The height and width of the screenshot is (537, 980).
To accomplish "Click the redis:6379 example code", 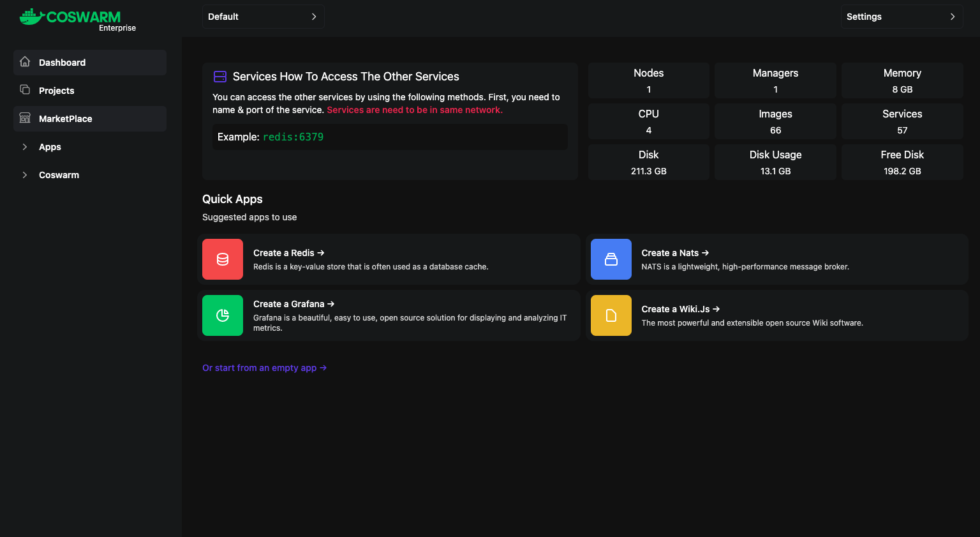I will pyautogui.click(x=293, y=137).
